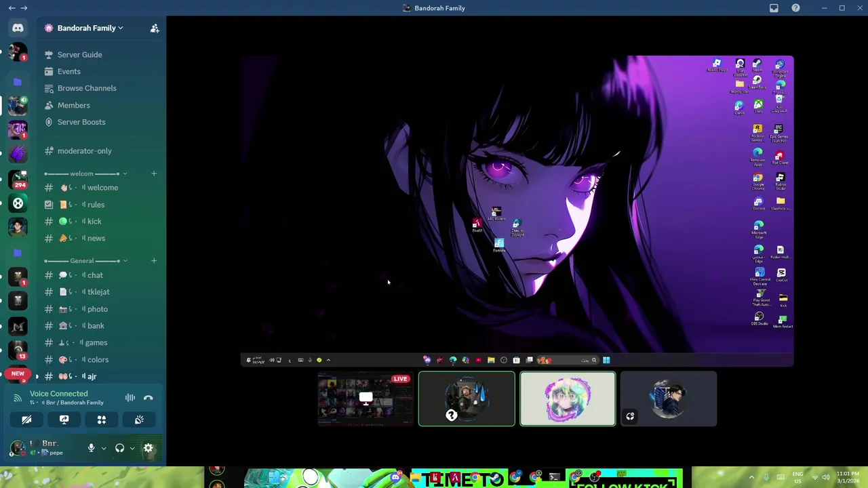Open the ajr channel
This screenshot has height=488, width=868.
coord(99,376)
